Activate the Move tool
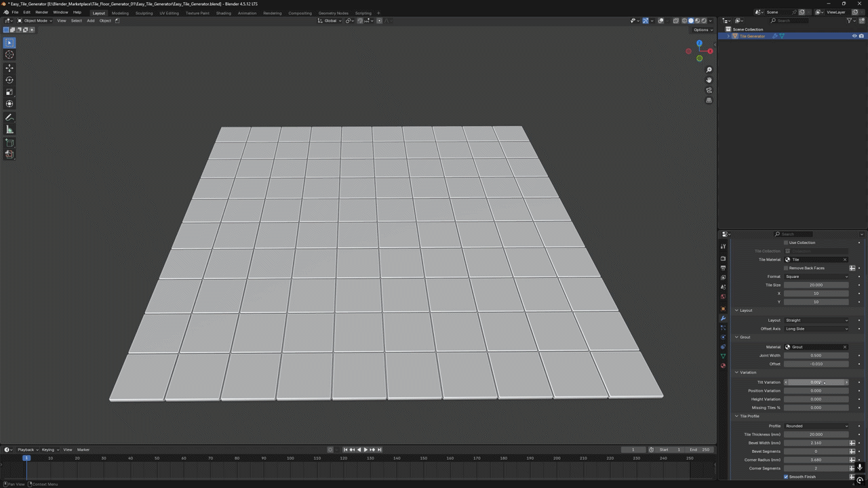 click(9, 68)
